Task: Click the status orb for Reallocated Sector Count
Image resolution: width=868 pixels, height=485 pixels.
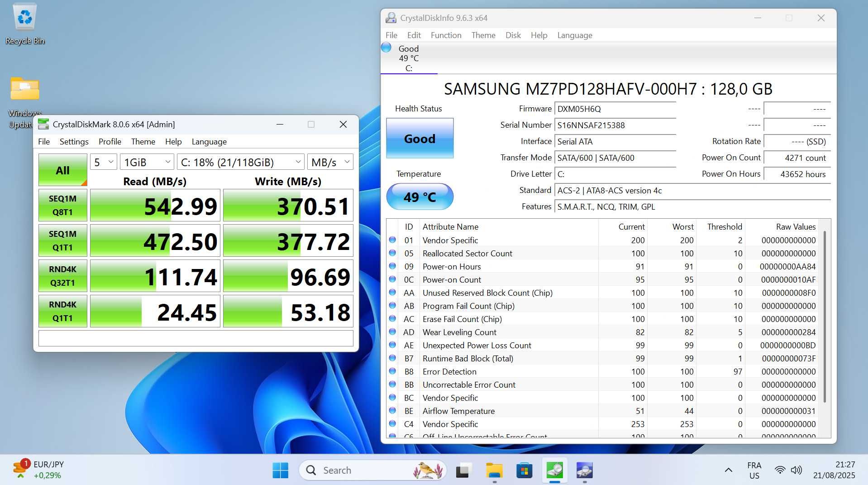Action: point(392,253)
